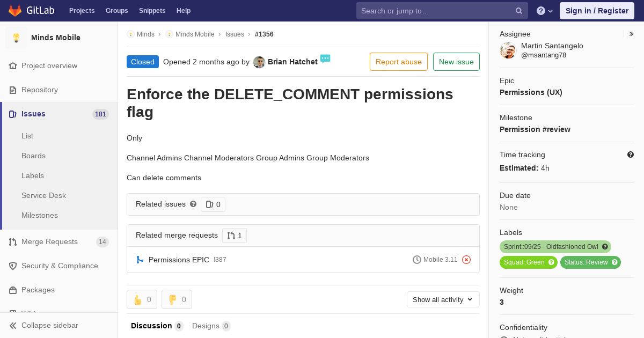Click the red closed status icon
Image resolution: width=644 pixels, height=338 pixels.
tap(466, 260)
